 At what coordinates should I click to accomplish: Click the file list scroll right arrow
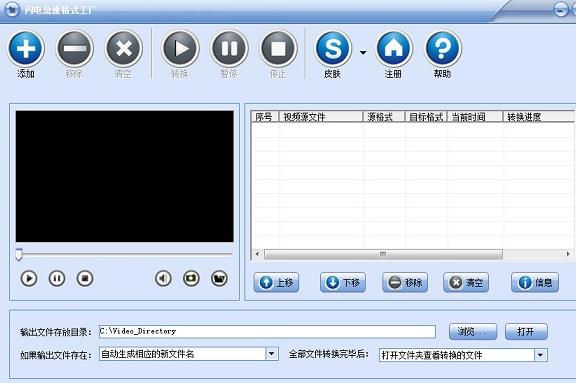568,254
